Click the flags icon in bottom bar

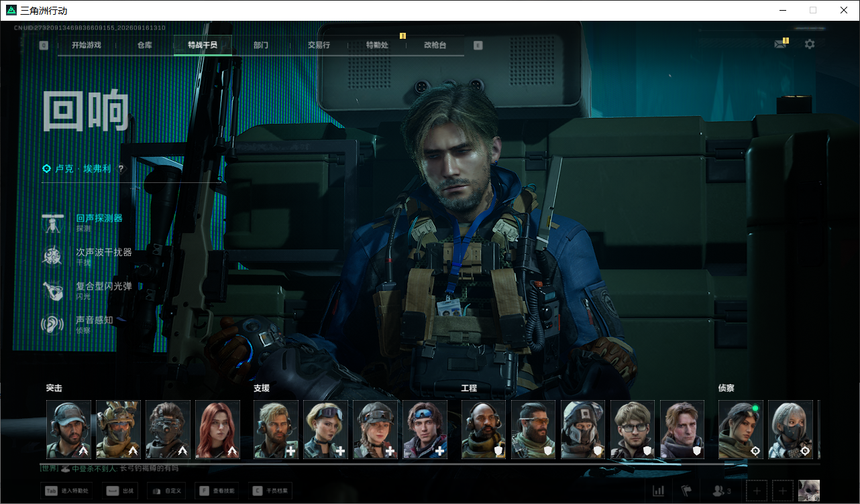click(x=686, y=491)
